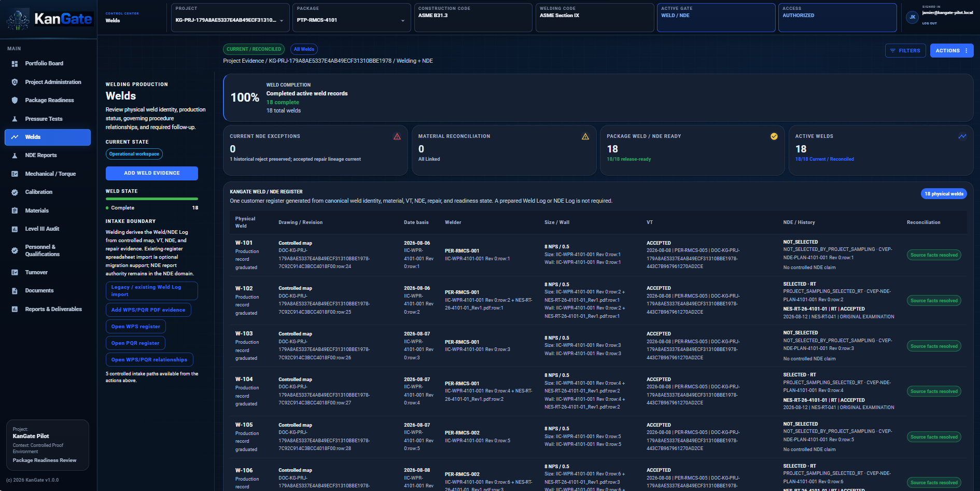
Task: Click the KanGate Pilot project card
Action: pyautogui.click(x=48, y=445)
